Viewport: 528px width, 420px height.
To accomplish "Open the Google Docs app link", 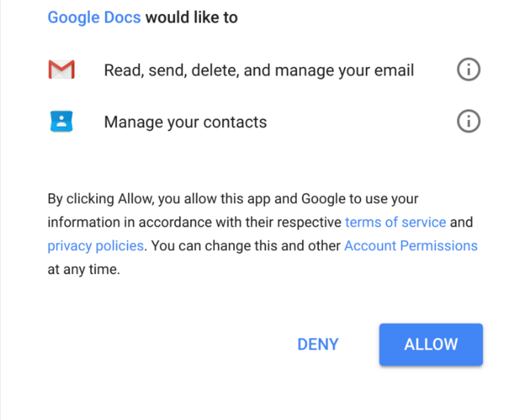I will click(94, 18).
